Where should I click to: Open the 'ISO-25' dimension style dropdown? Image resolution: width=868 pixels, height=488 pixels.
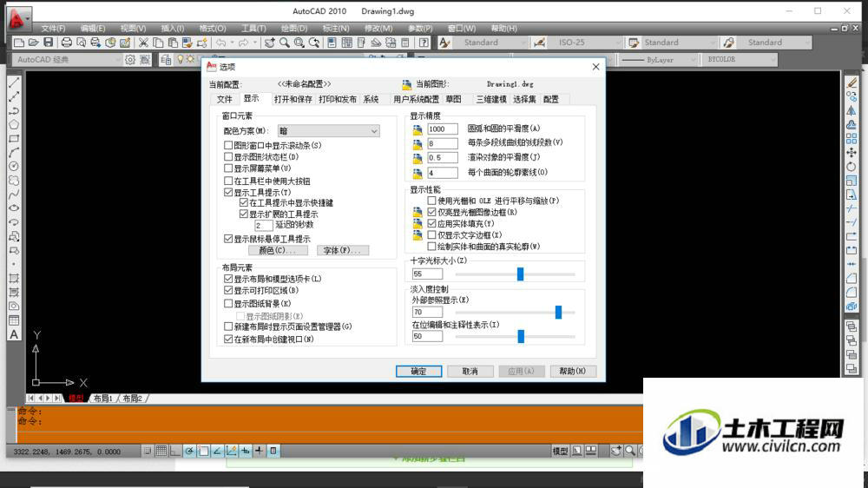tap(586, 43)
